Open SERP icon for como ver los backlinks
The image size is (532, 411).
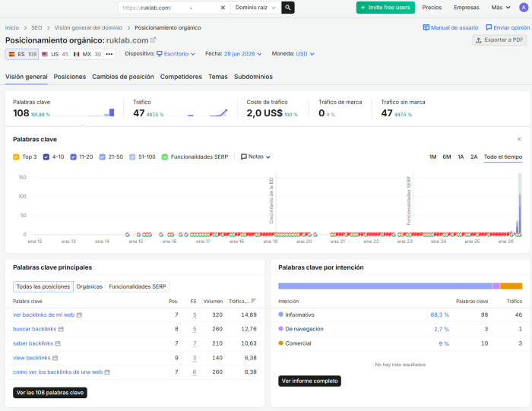[107, 372]
